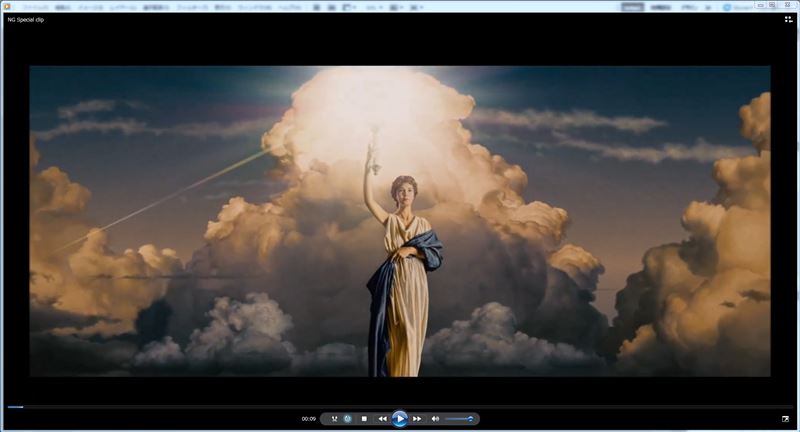Image resolution: width=800 pixels, height=432 pixels.
Task: Skip to next track (fast forward)
Action: tap(417, 419)
